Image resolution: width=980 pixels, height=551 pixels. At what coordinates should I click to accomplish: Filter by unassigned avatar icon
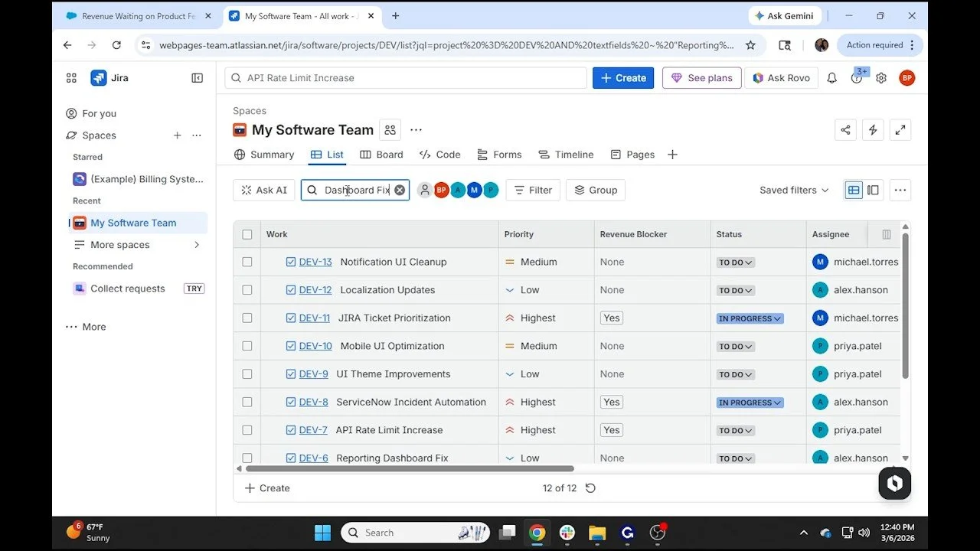424,190
